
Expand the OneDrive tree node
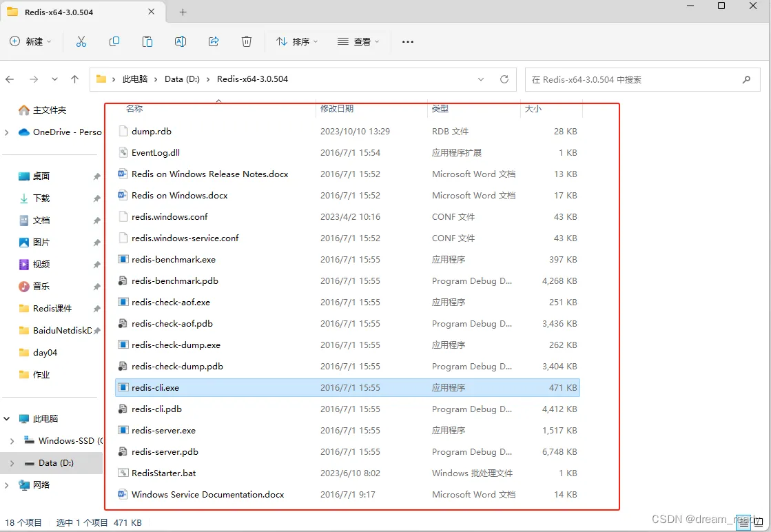click(6, 132)
